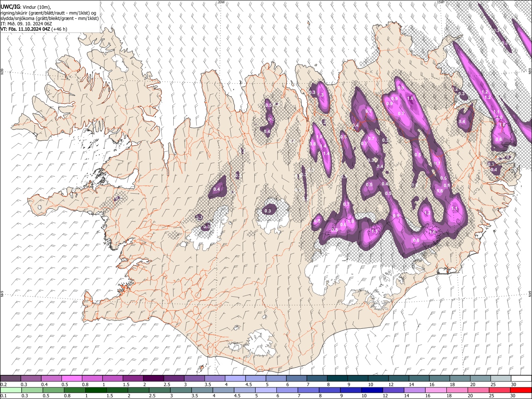
Task: Click the bright red rain swatch after 30
Action: (521, 390)
